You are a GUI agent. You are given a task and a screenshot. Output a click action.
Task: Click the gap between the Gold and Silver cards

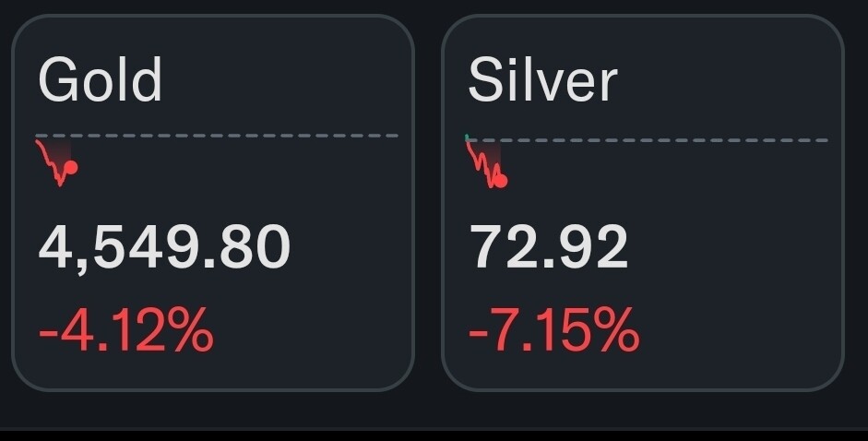click(x=428, y=203)
